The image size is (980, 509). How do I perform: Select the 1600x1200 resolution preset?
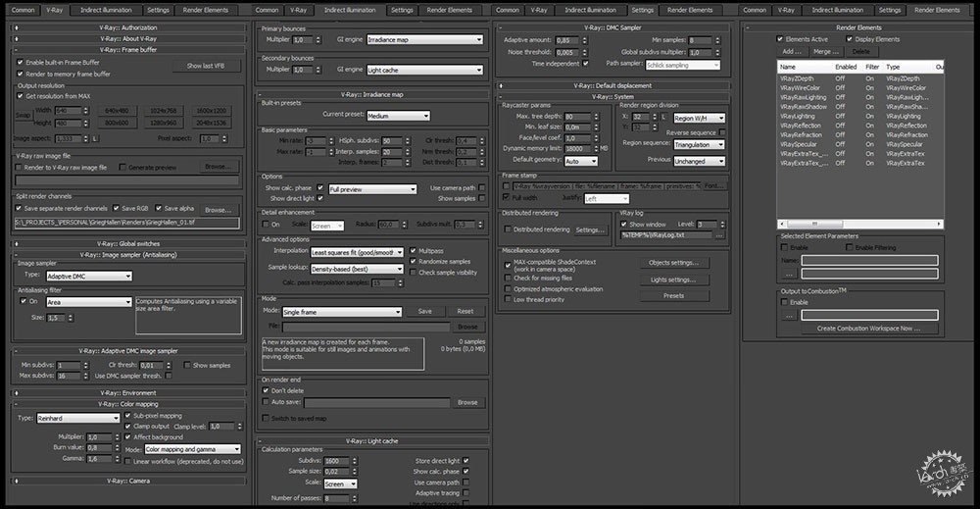click(x=212, y=111)
